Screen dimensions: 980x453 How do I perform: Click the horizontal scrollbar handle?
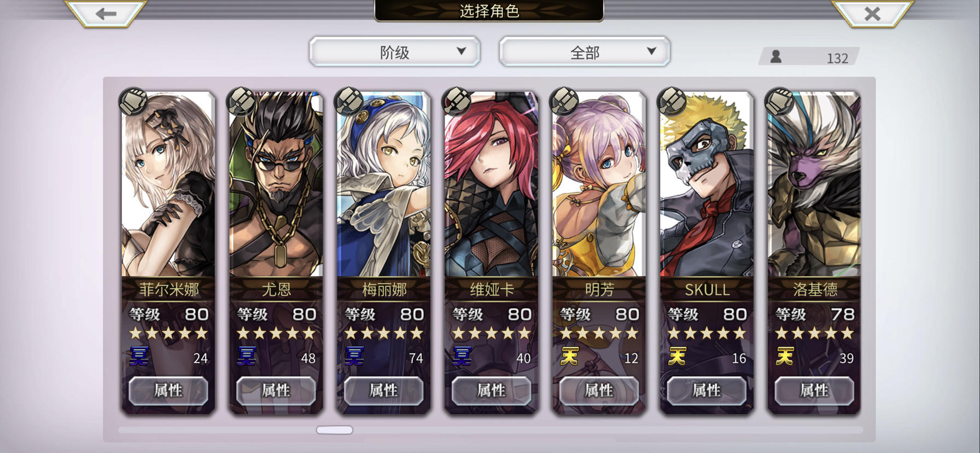[x=335, y=430]
